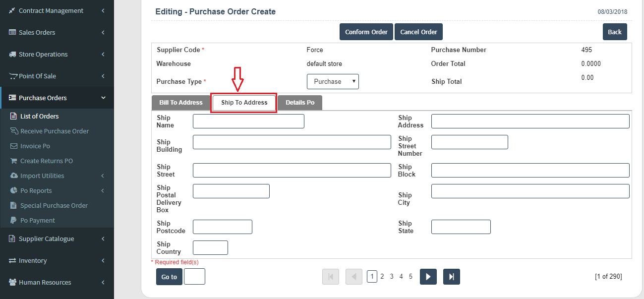Screen dimensions: 644x299
Task: Click the Receive Purchase Order sidebar icon
Action: click(14, 131)
